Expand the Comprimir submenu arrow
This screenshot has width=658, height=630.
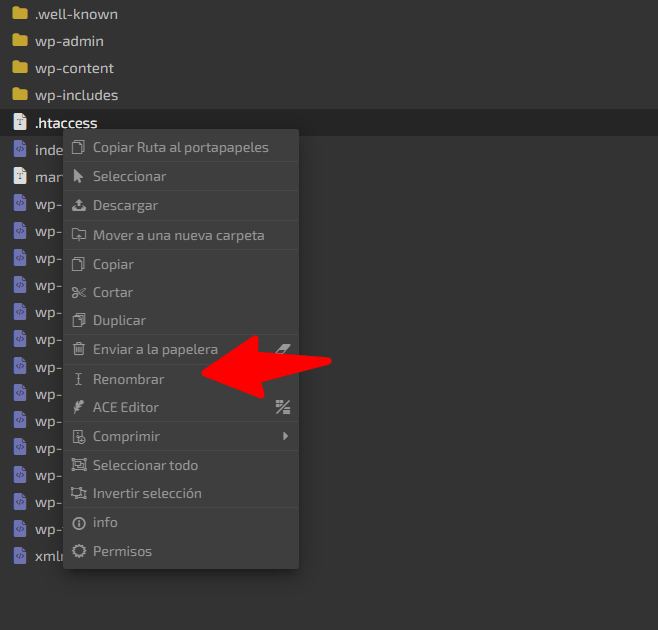coord(285,436)
